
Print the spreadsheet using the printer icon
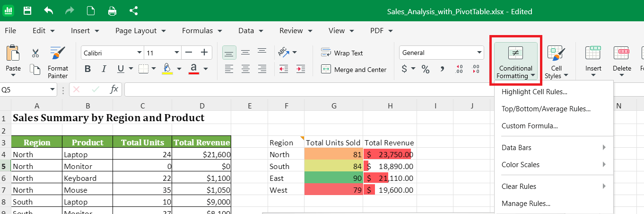(112, 10)
